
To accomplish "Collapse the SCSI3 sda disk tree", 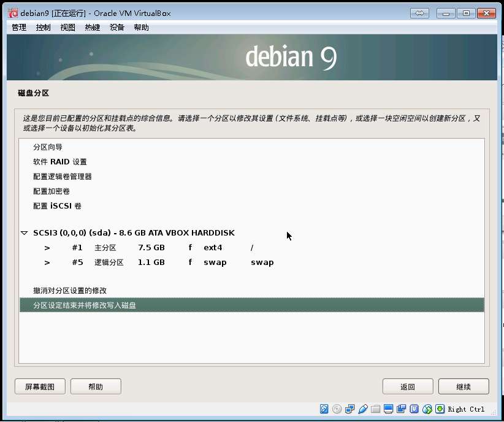I will [x=24, y=232].
